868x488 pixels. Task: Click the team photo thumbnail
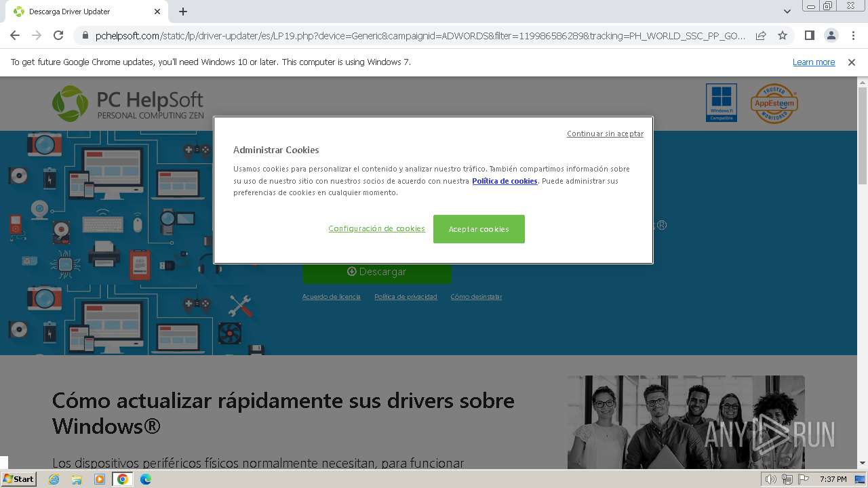pyautogui.click(x=686, y=422)
